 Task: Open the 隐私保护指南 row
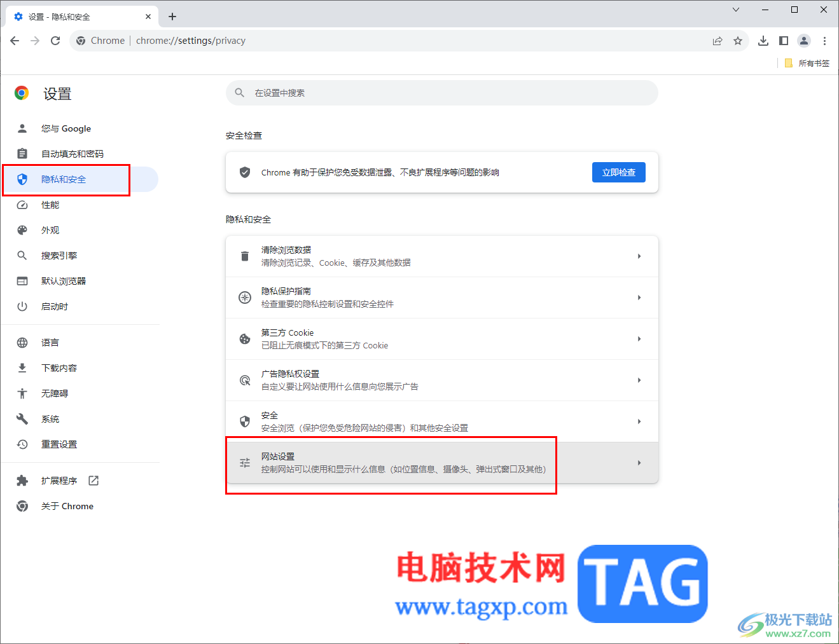tap(442, 298)
